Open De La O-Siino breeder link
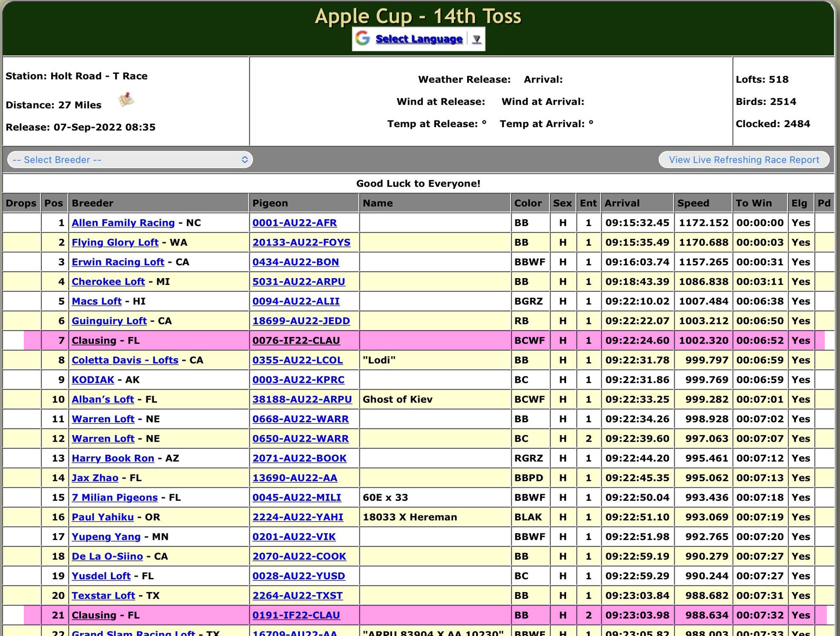 [107, 556]
